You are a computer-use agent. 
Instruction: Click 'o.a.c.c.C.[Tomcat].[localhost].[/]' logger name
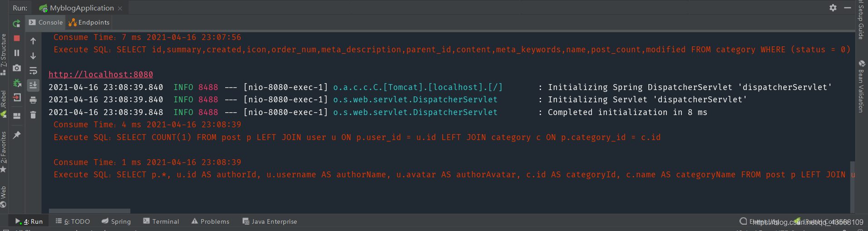418,87
